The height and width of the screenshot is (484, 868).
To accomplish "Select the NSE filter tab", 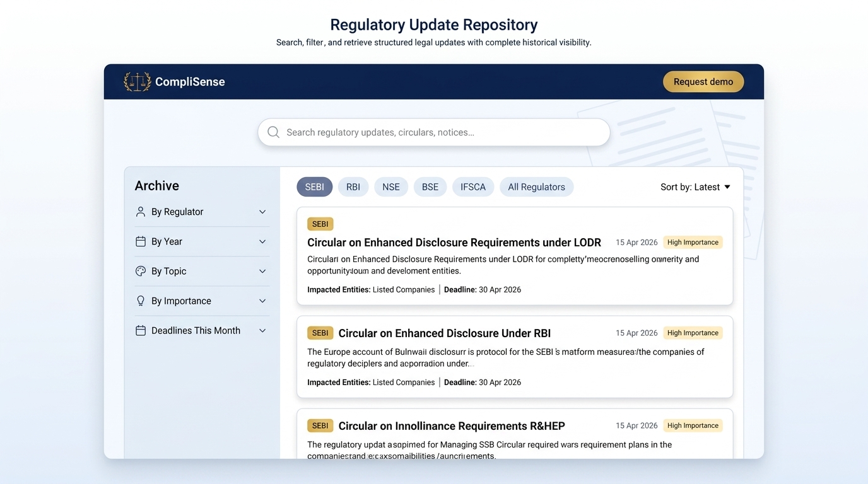I will point(391,187).
